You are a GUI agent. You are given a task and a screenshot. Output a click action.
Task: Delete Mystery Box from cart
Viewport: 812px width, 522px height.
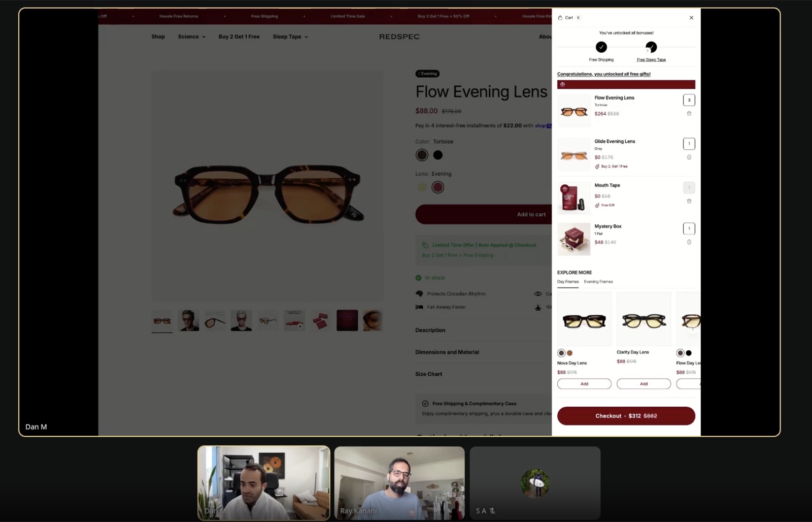pyautogui.click(x=689, y=242)
